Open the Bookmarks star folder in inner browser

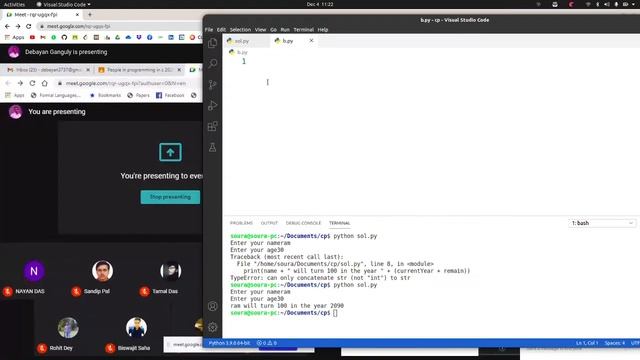pyautogui.click(x=105, y=95)
